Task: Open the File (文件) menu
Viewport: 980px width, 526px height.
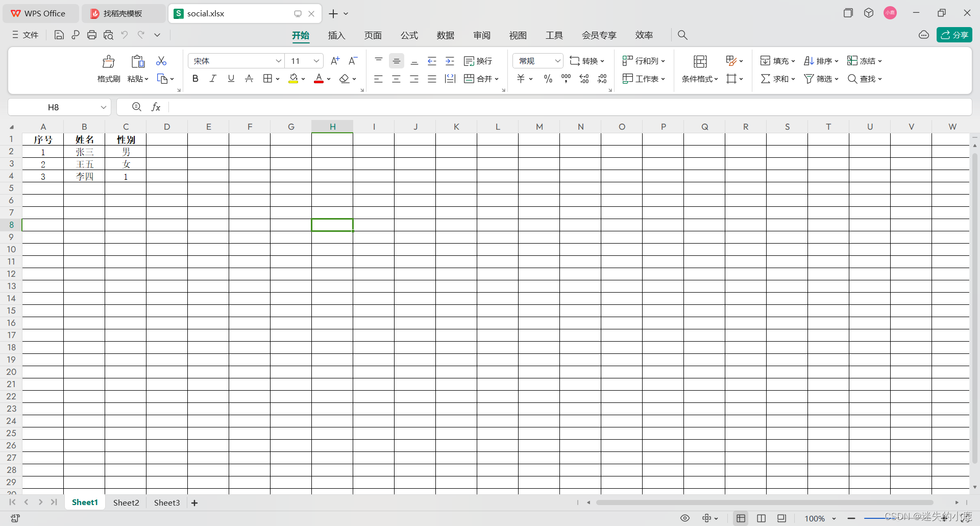Action: (x=26, y=35)
